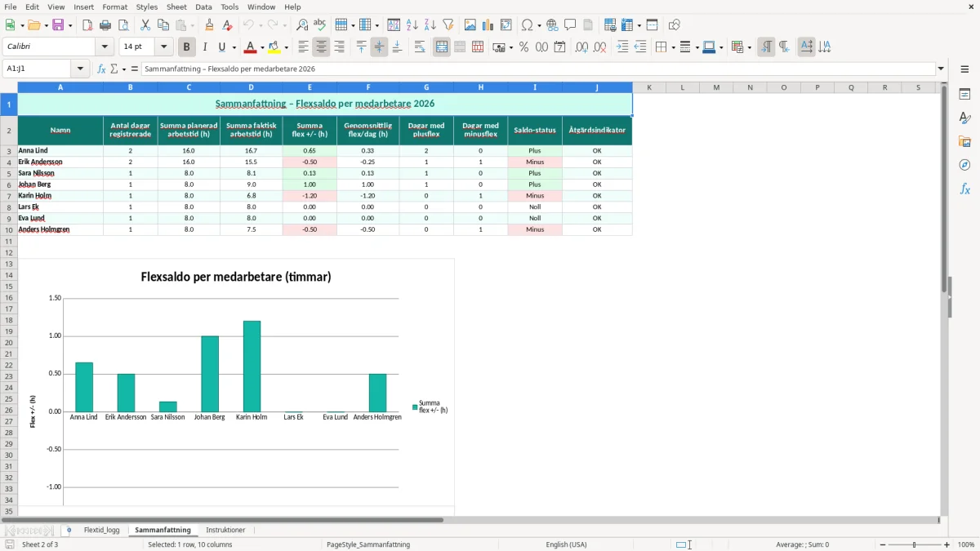This screenshot has height=551, width=980.
Task: Open the Name Box dropdown arrow
Action: pos(81,69)
